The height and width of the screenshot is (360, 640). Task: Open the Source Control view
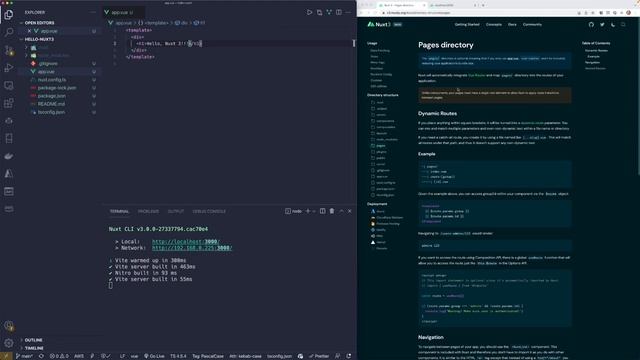point(9,50)
